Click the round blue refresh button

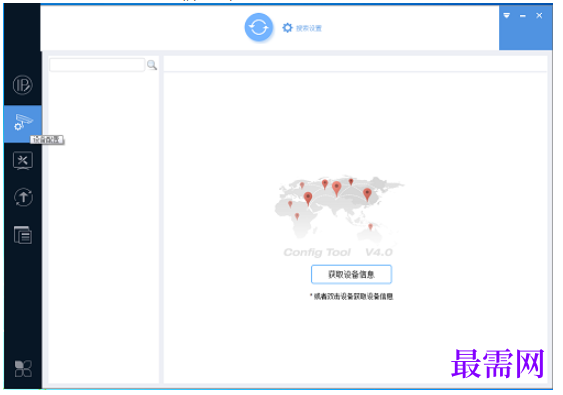(259, 27)
